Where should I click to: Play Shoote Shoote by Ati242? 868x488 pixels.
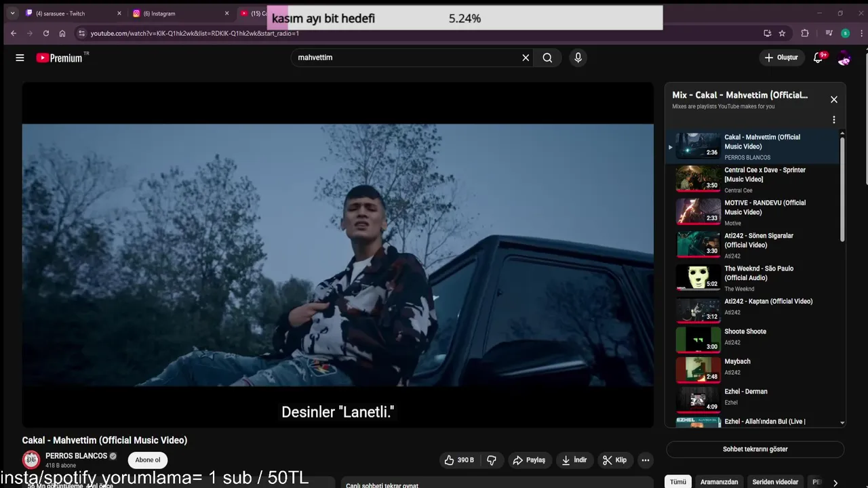pyautogui.click(x=754, y=339)
